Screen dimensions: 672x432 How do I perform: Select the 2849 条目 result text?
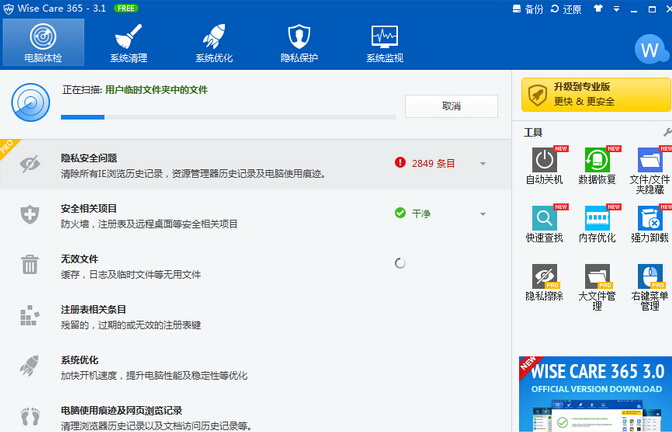pos(433,163)
